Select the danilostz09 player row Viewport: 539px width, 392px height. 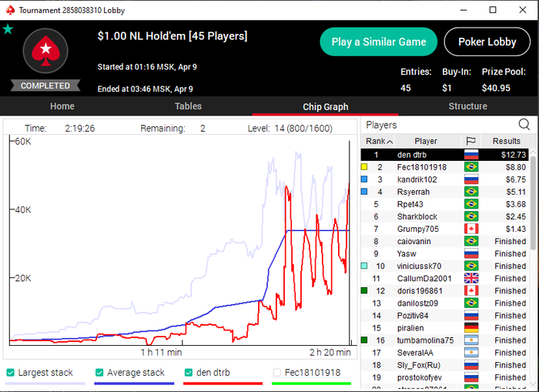pyautogui.click(x=444, y=303)
